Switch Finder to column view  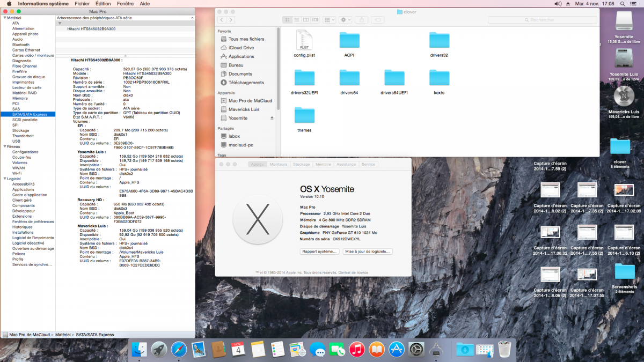click(306, 20)
